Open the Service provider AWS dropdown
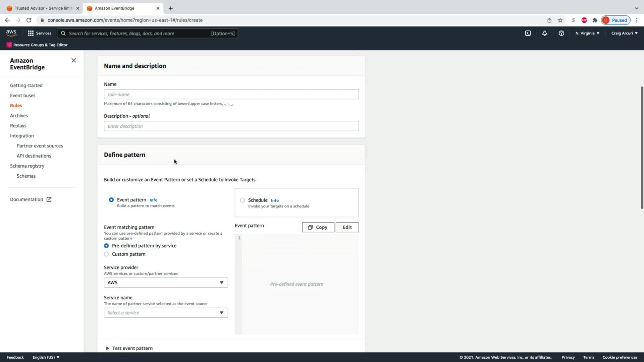 [166, 283]
